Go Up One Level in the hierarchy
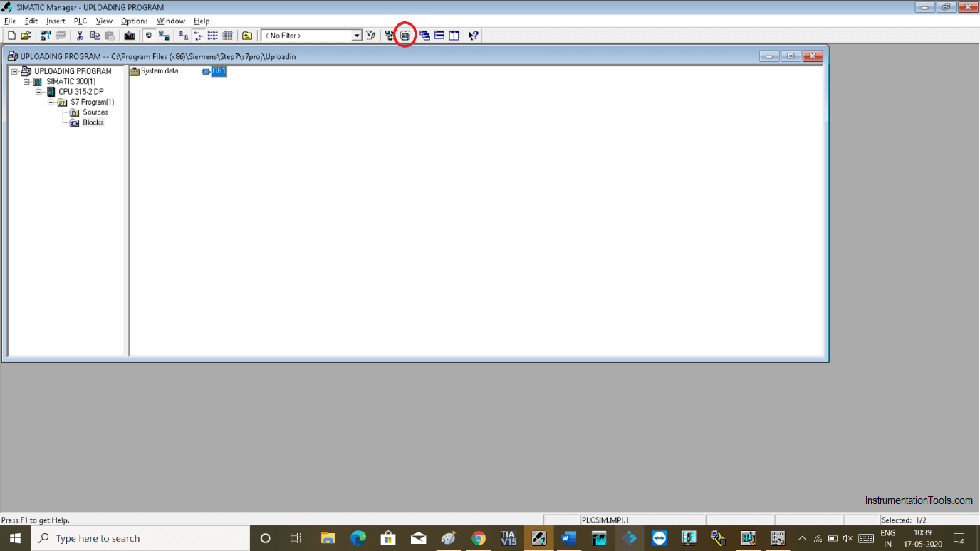 click(x=247, y=36)
